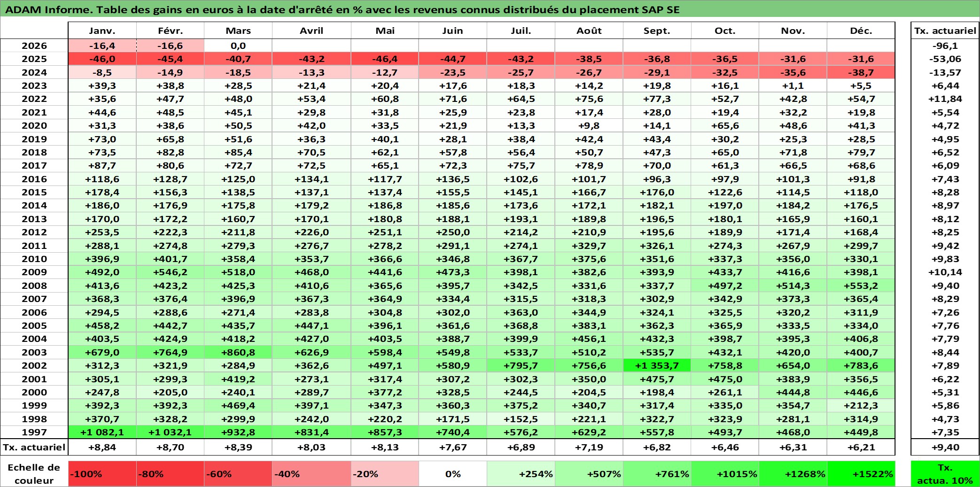The image size is (980, 487).
Task: Click the '+9,40' overall actuarial rate total
Action: [945, 447]
